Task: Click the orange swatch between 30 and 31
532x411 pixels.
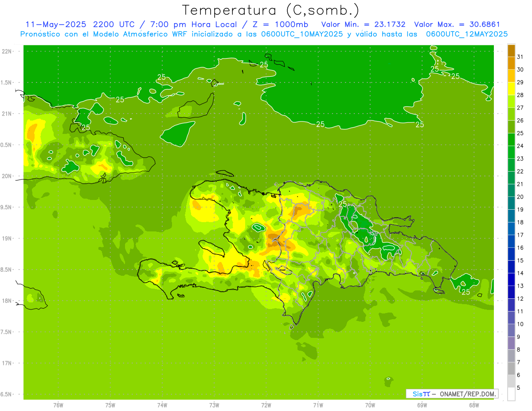Action: tap(511, 63)
